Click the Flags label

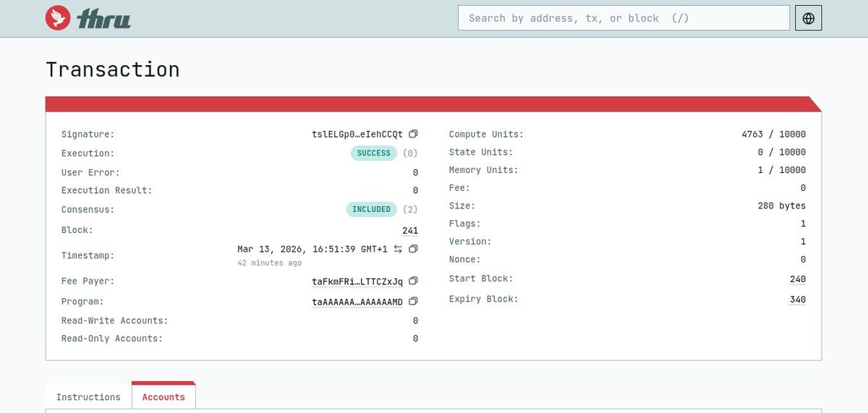(464, 224)
